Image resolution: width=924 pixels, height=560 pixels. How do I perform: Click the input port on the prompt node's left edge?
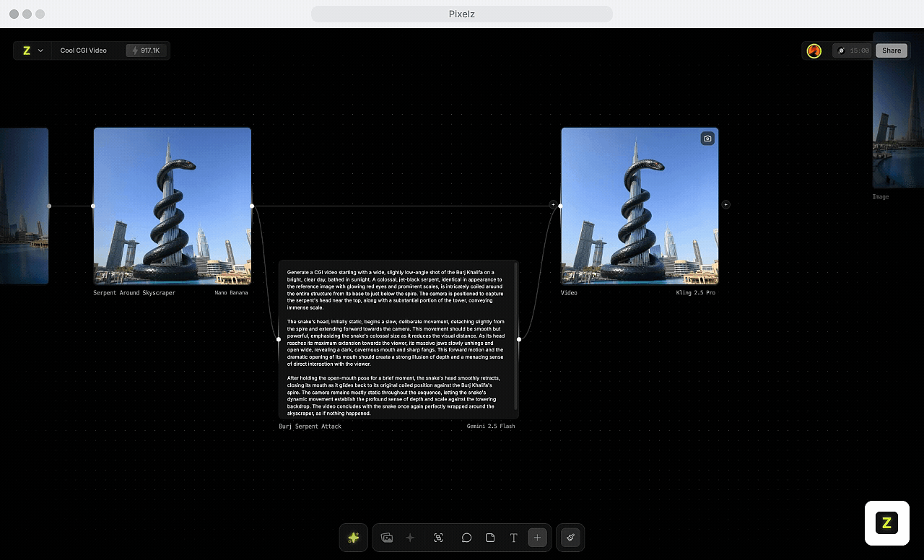point(279,339)
